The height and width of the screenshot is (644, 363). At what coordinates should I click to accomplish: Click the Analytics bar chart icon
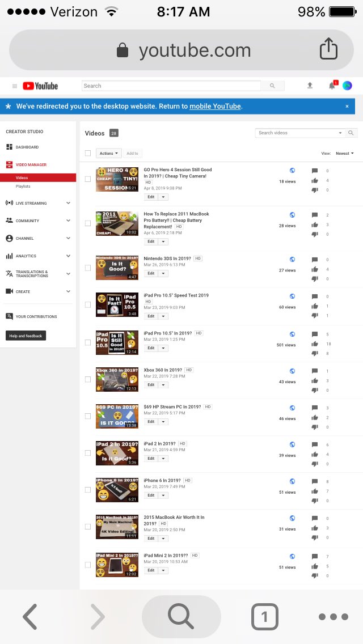pyautogui.click(x=9, y=256)
